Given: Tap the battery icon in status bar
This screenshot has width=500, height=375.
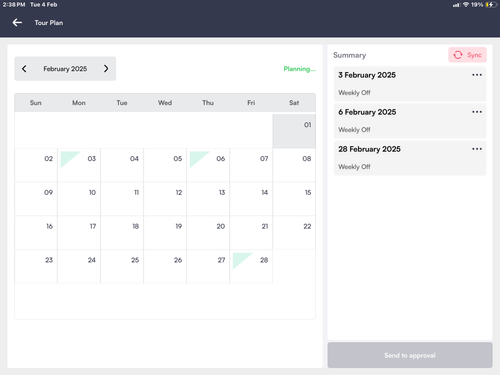Looking at the screenshot, I should (x=490, y=5).
